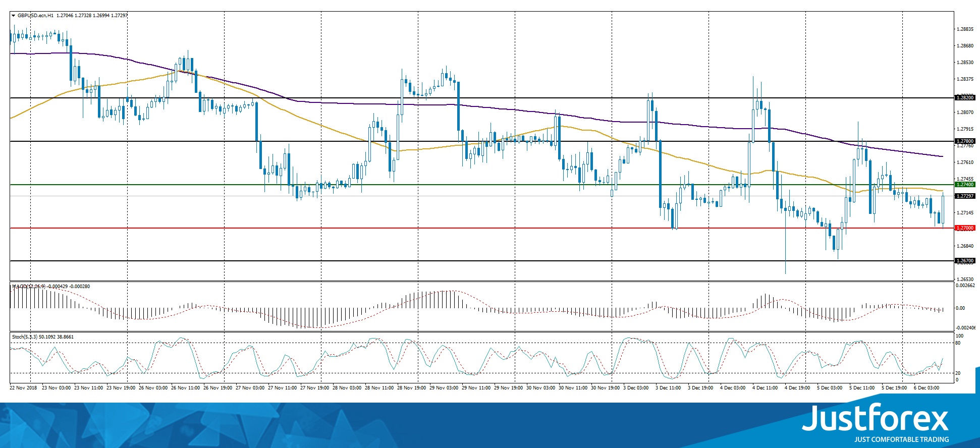Viewport: 980px width, 448px height.
Task: Click the 1.28070 value on price axis
Action: point(965,112)
